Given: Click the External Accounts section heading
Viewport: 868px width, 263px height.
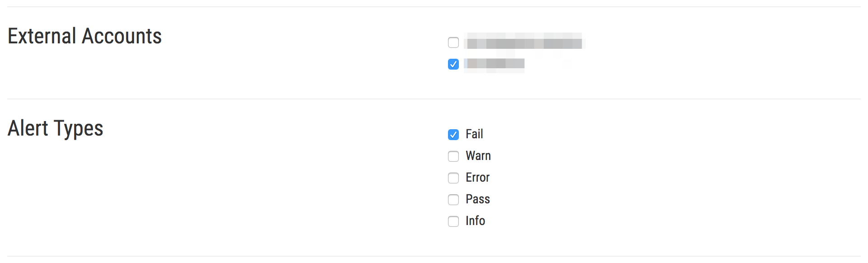Looking at the screenshot, I should tap(85, 36).
